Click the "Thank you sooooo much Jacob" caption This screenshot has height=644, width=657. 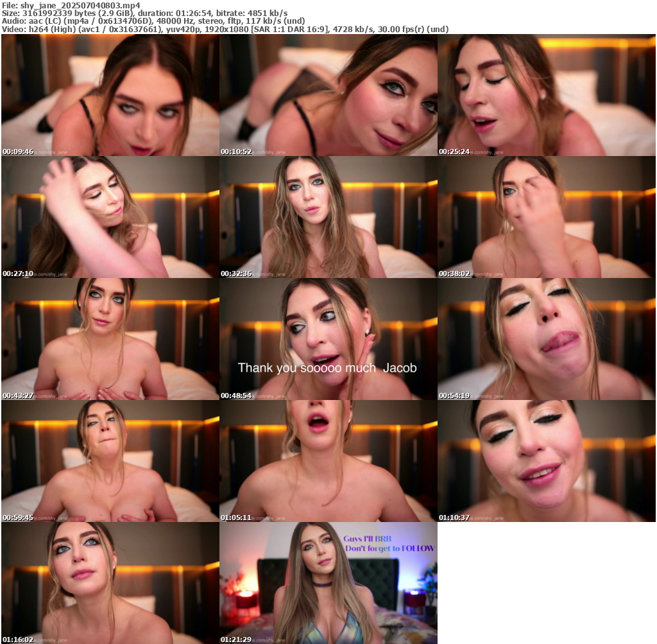pos(327,368)
